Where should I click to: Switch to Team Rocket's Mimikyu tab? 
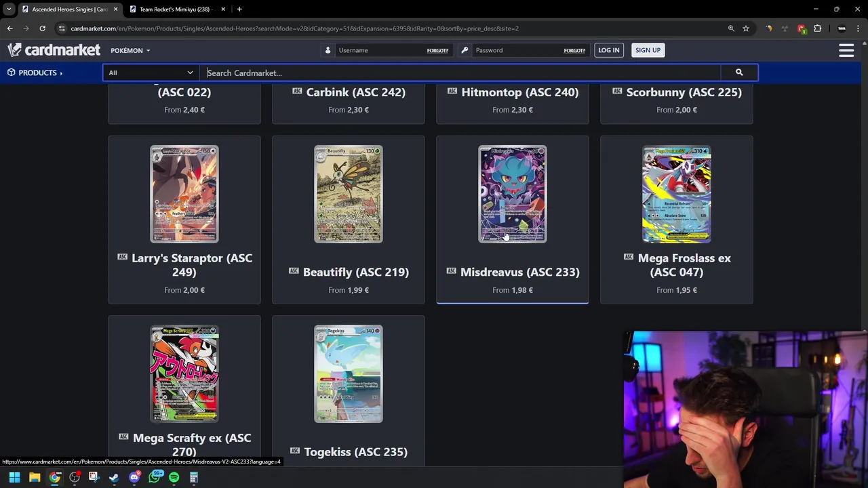point(176,9)
